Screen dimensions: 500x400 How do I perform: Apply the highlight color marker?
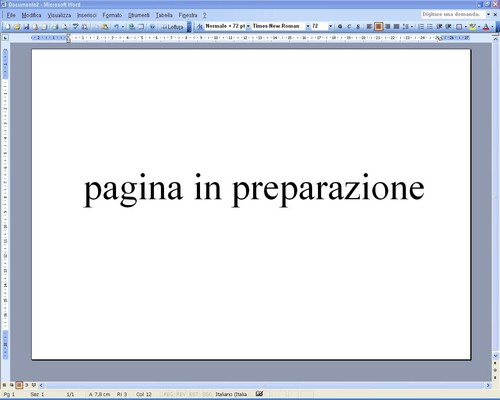click(472, 26)
